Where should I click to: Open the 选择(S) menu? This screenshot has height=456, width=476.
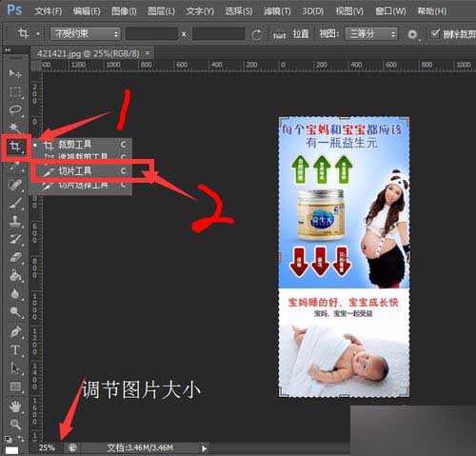[239, 11]
